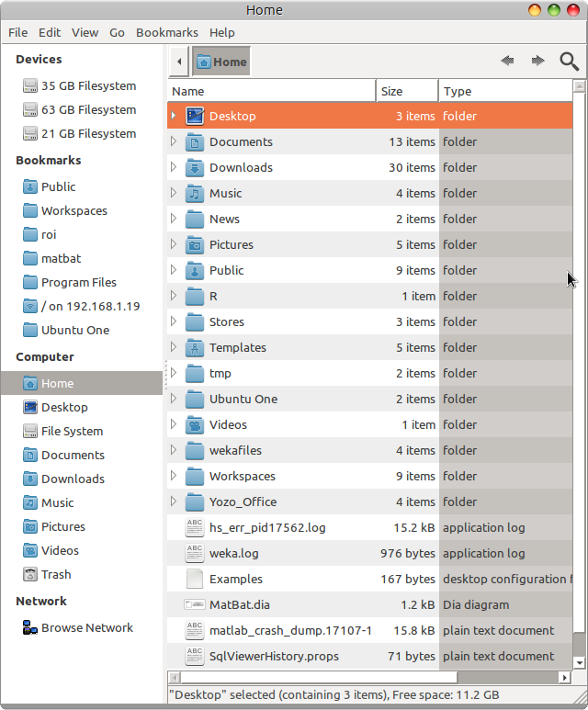Click the vertical scrollbar down arrow
The image size is (588, 710).
pos(579,662)
